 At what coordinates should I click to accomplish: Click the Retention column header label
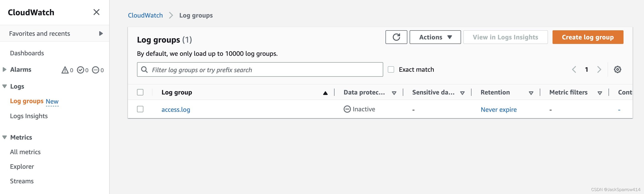[495, 92]
